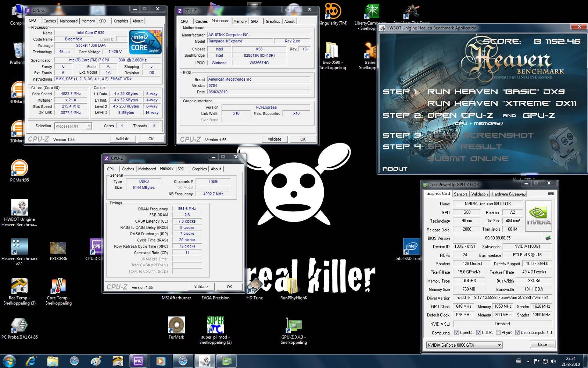Open PC Probe II V1.04.86 desktop icon
Screen dimensions: 588x368
pos(19,328)
